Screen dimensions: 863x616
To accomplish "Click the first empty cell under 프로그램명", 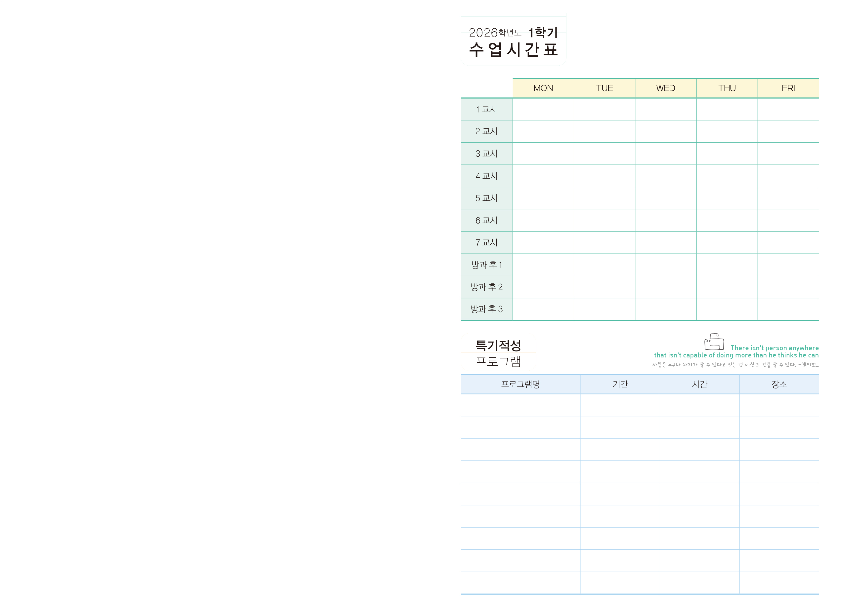I will 520,405.
